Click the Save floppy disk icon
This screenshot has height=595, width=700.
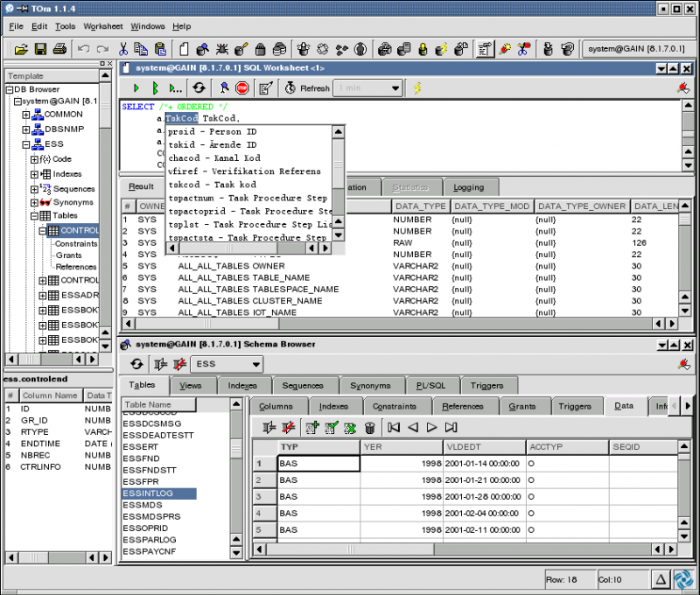(40, 49)
